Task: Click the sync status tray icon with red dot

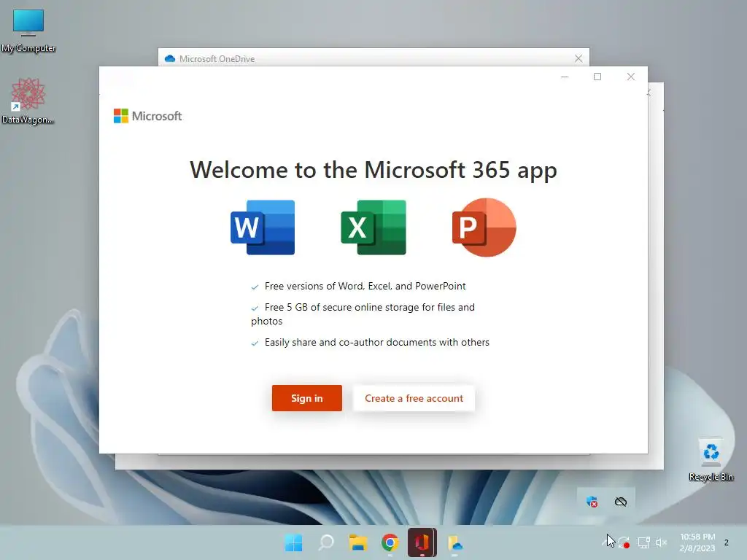Action: pyautogui.click(x=624, y=542)
